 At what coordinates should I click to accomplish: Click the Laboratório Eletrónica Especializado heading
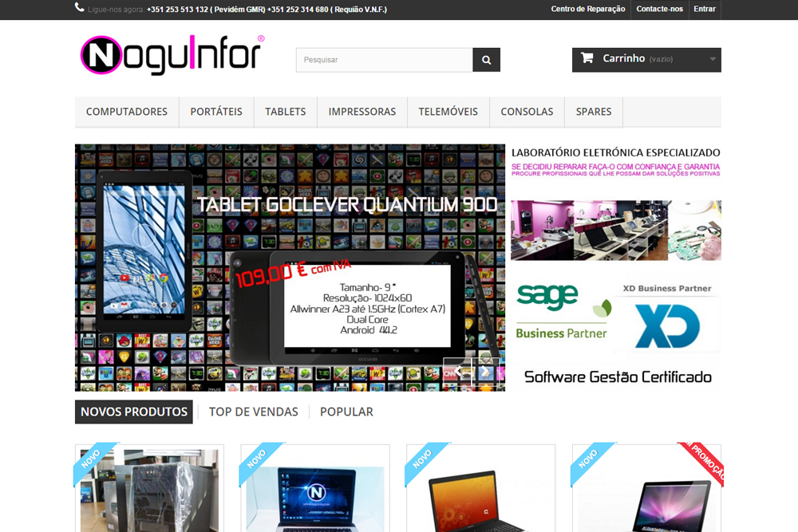pos(616,152)
